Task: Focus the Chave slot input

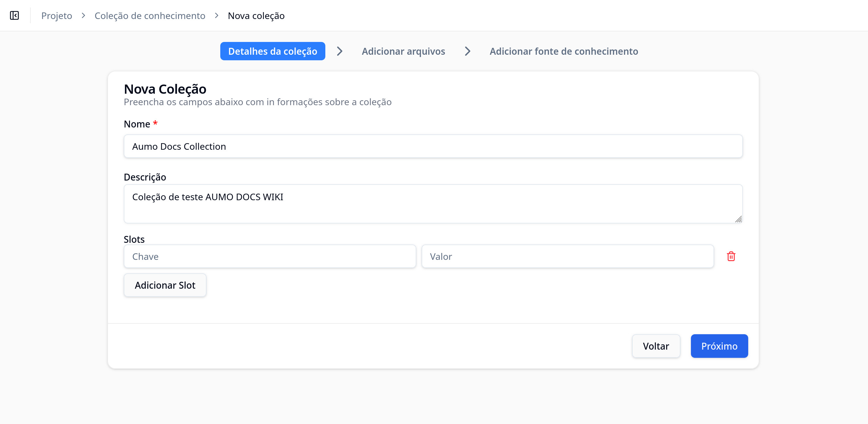Action: tap(270, 256)
